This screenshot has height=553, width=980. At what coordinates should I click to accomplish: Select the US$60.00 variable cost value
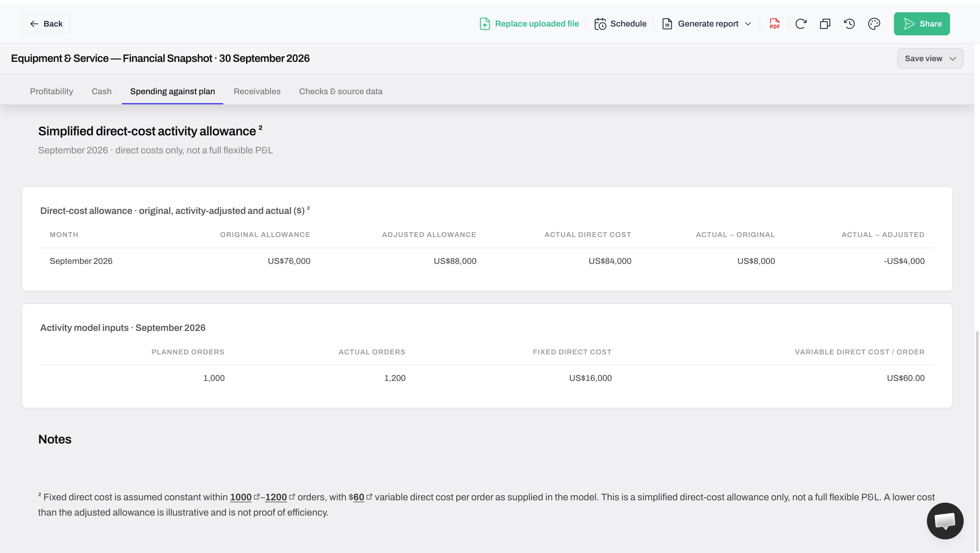905,378
